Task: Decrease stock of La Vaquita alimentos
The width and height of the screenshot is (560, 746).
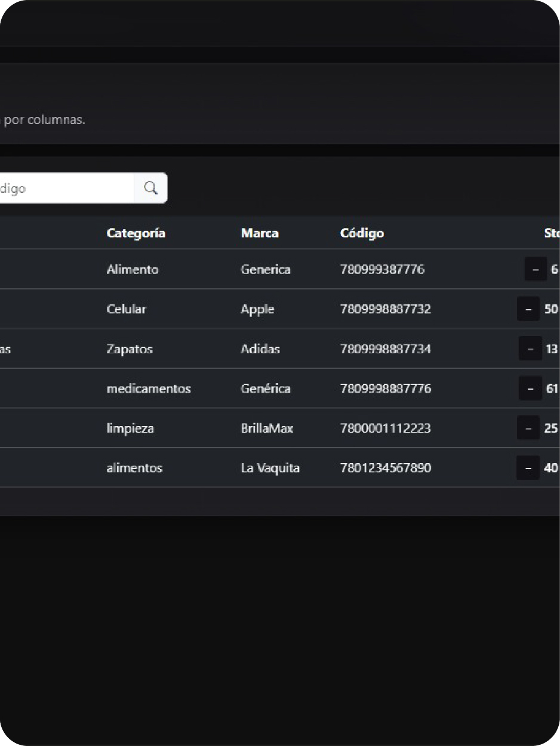Action: coord(527,468)
